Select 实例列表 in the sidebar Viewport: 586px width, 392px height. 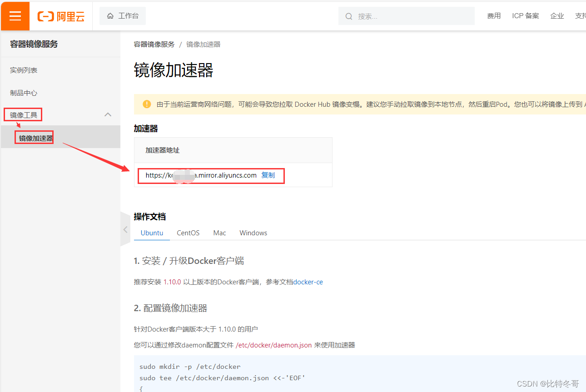click(x=24, y=70)
